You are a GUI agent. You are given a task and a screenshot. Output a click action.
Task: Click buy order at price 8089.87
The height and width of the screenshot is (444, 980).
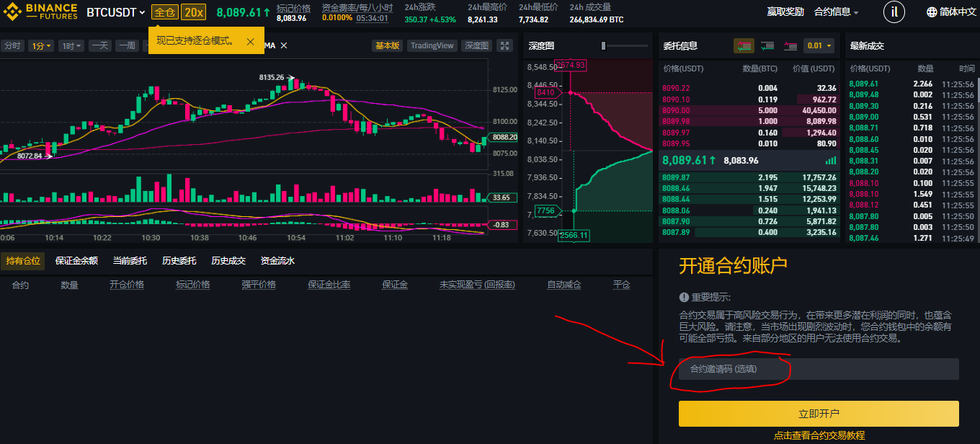(x=749, y=177)
